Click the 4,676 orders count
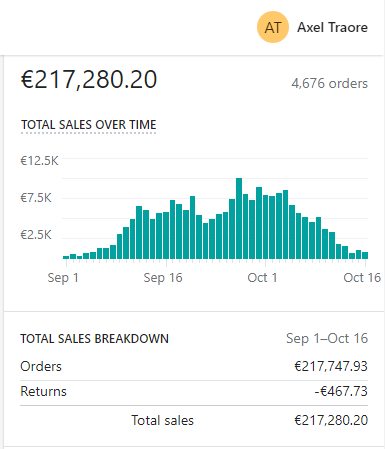385x449 pixels. click(330, 83)
